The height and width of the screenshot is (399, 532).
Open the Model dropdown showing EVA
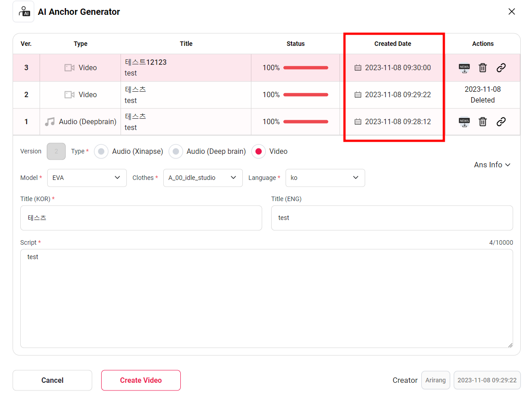tap(86, 178)
